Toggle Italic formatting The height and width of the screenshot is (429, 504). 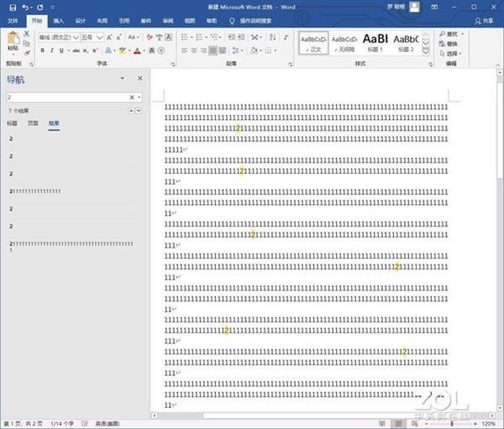pos(52,50)
